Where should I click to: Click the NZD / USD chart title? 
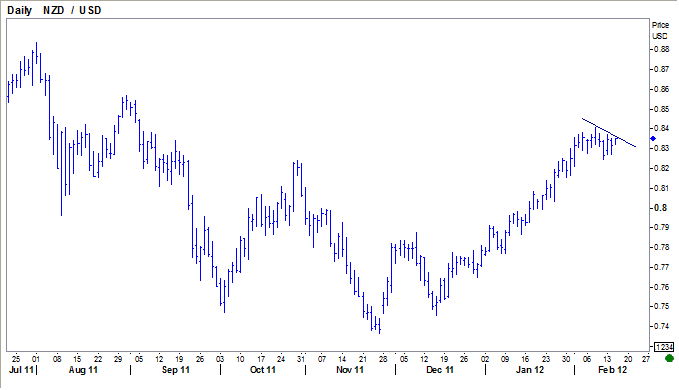(72, 10)
